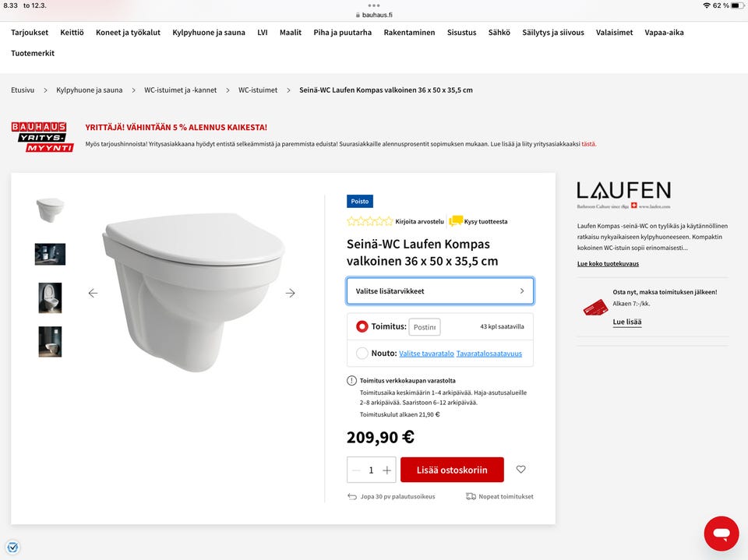
Task: Go to WC-istuimet breadcrumb
Action: [x=258, y=90]
